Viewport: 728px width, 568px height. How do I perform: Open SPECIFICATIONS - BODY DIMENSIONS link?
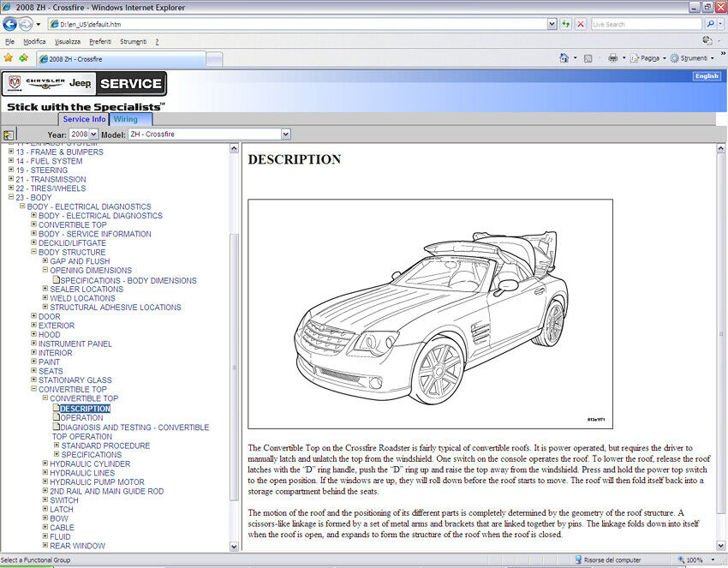pos(128,280)
